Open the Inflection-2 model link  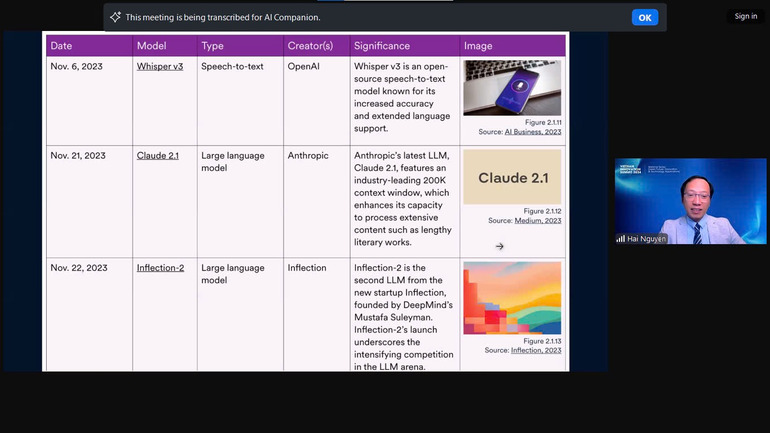coord(160,268)
